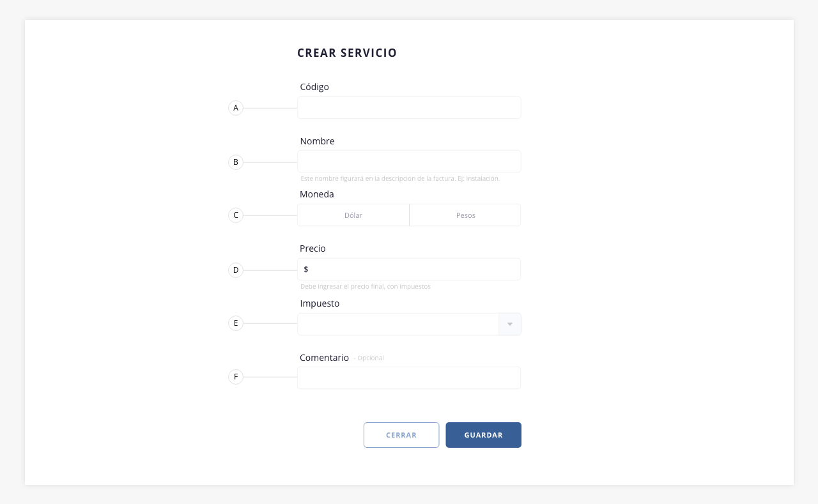Image resolution: width=818 pixels, height=504 pixels.
Task: Focus the Comentario input field
Action: coord(409,378)
